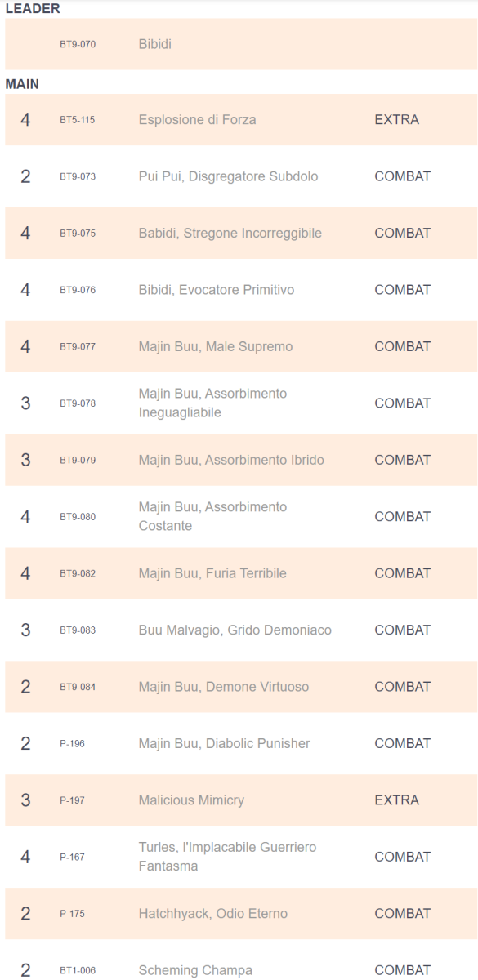
Task: Select Majin Buu, Assorbimento Costante
Action: [x=212, y=517]
